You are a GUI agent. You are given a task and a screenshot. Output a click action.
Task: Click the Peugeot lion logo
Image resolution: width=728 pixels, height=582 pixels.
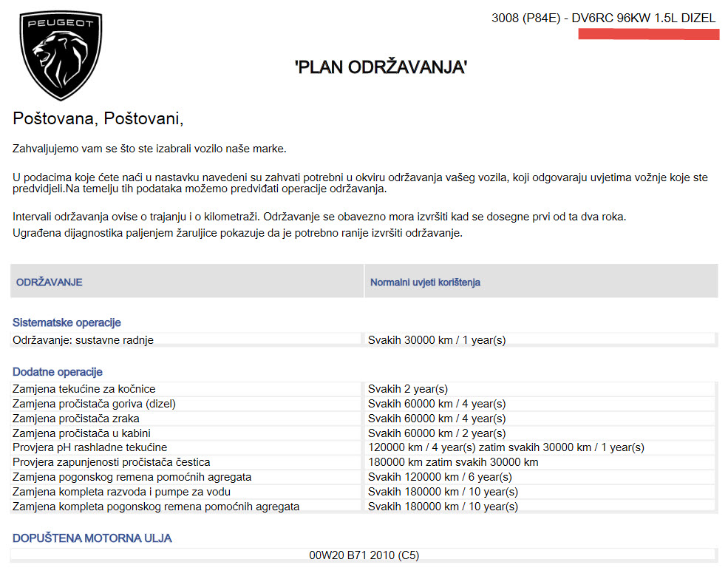click(61, 55)
